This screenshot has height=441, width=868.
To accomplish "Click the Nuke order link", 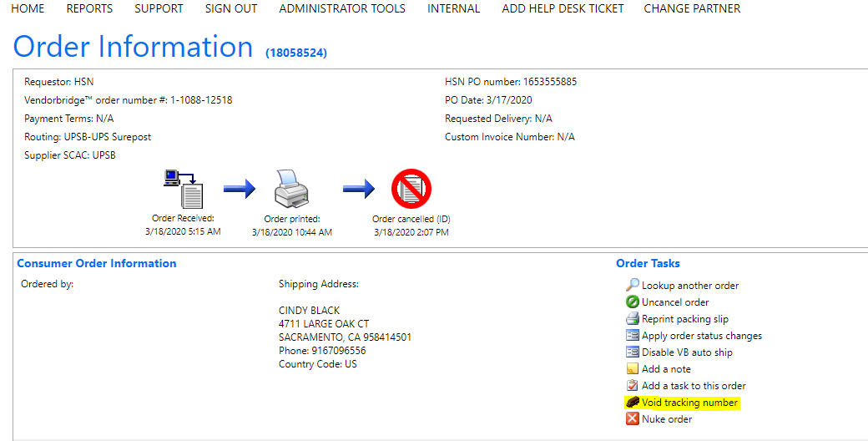I will tap(667, 418).
